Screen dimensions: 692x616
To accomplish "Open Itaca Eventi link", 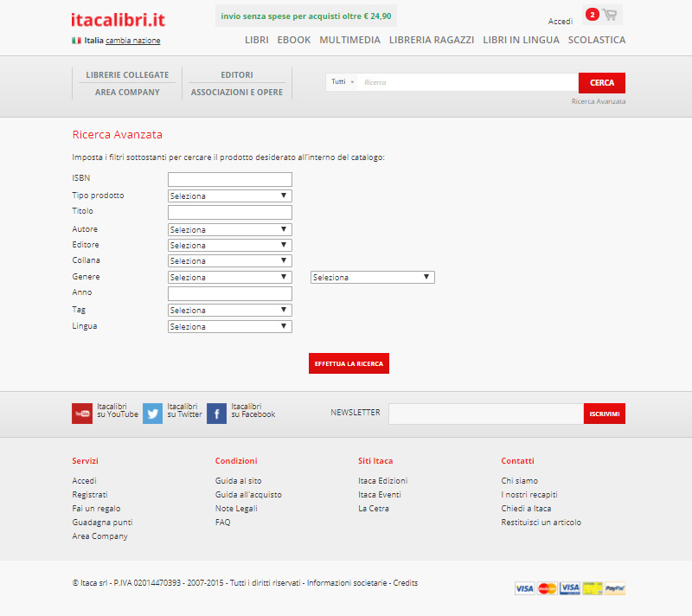I will 380,495.
